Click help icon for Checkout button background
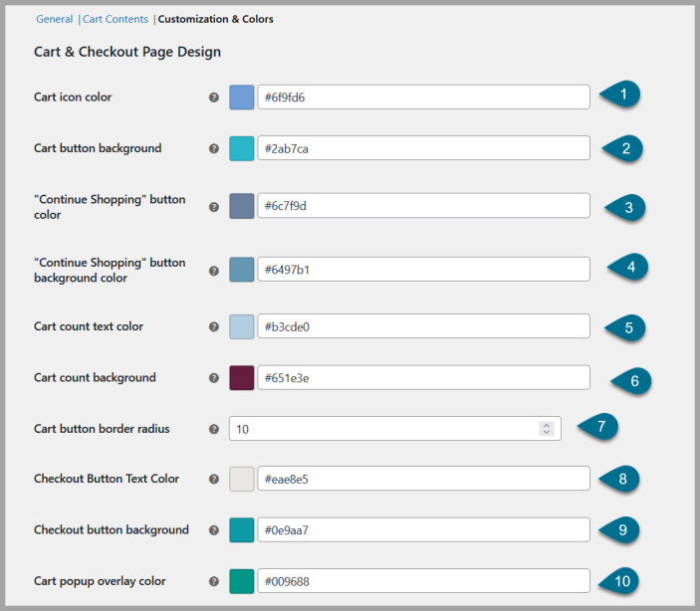This screenshot has height=611, width=700. [x=213, y=530]
